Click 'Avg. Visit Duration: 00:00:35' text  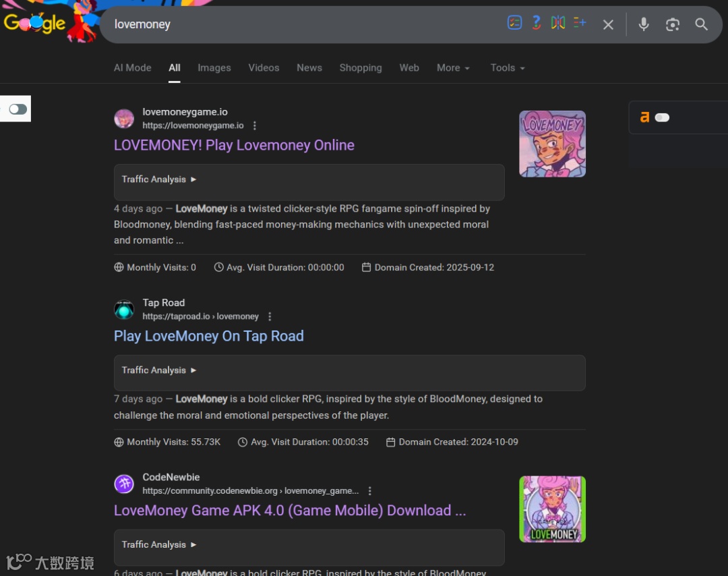(309, 442)
